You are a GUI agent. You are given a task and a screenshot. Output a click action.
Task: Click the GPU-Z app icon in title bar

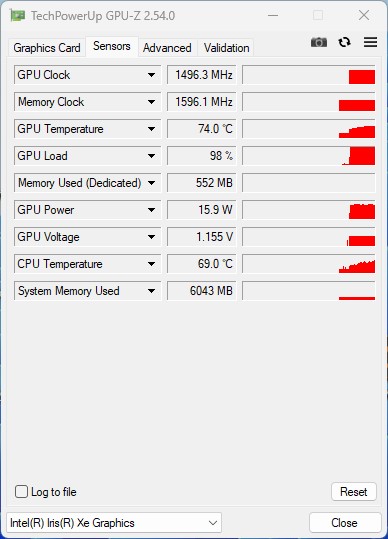click(18, 15)
